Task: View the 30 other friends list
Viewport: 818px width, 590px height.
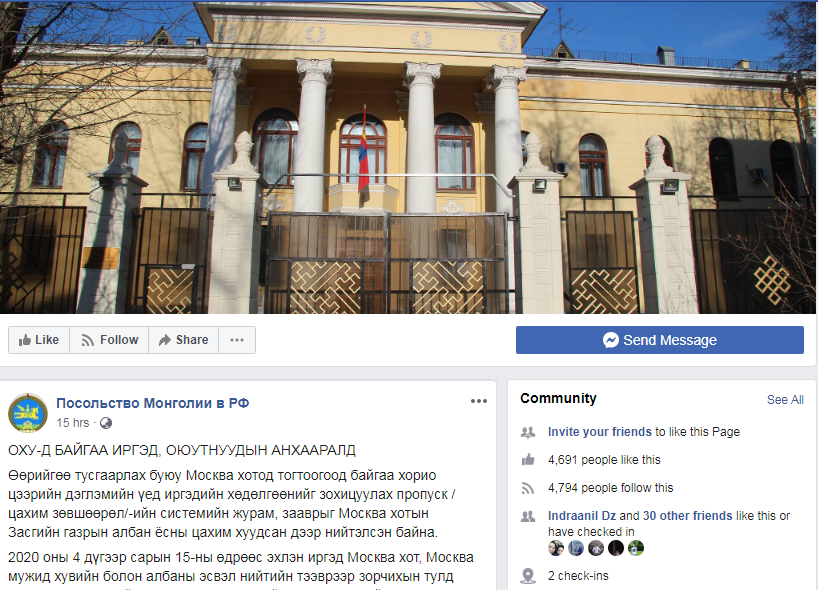Action: point(688,516)
